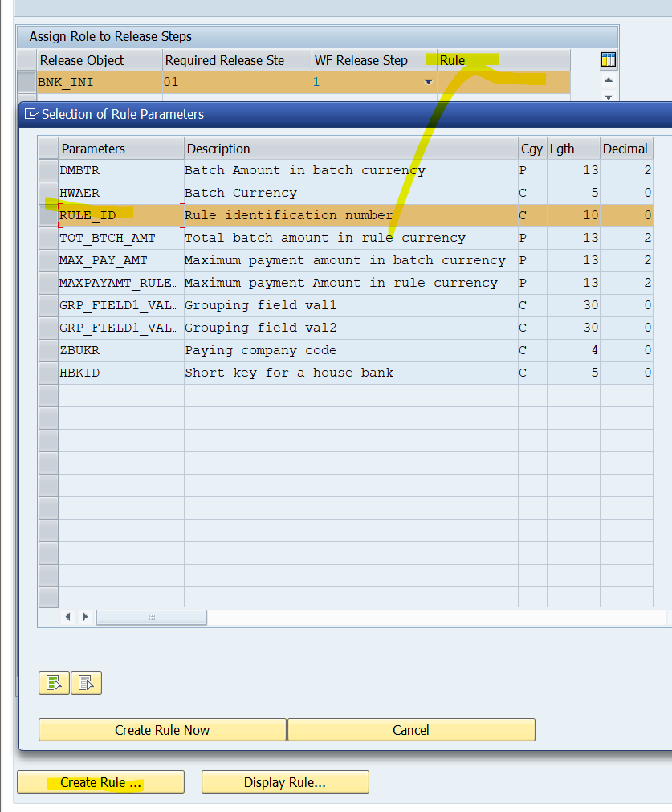Viewport: 672px width, 812px height.
Task: Click the horizontal scroll right arrow
Action: (x=84, y=617)
